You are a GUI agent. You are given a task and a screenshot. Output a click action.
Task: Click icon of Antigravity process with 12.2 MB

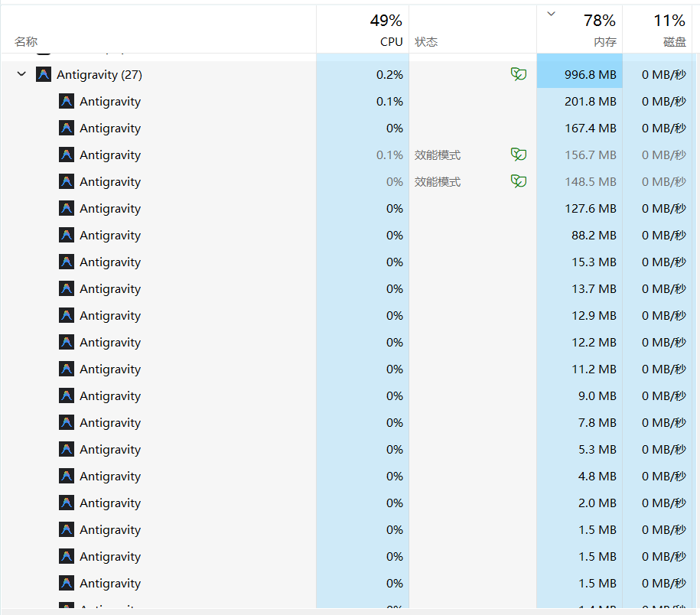(67, 342)
